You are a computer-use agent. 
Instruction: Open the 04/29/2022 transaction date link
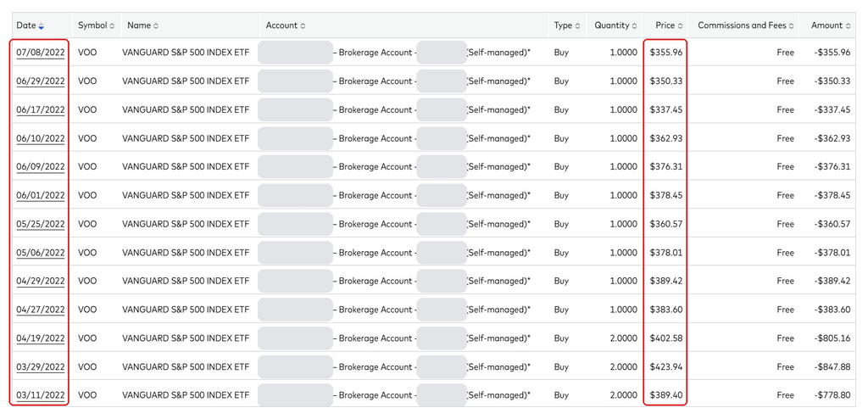pyautogui.click(x=41, y=281)
